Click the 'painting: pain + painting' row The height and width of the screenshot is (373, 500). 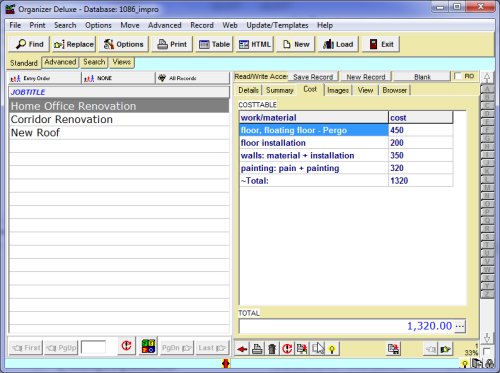[346, 168]
